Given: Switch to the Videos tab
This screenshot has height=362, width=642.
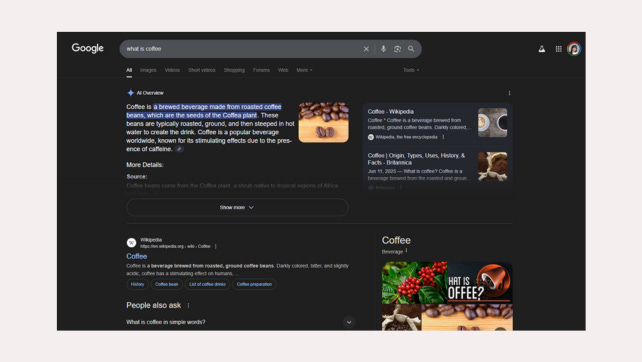Looking at the screenshot, I should (172, 70).
